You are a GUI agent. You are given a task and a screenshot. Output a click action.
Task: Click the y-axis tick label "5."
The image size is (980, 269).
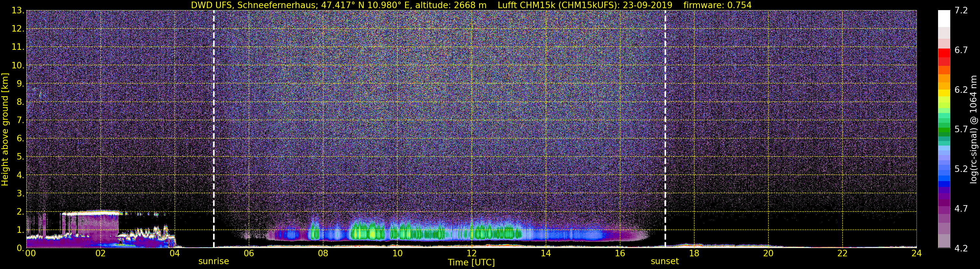click(20, 157)
